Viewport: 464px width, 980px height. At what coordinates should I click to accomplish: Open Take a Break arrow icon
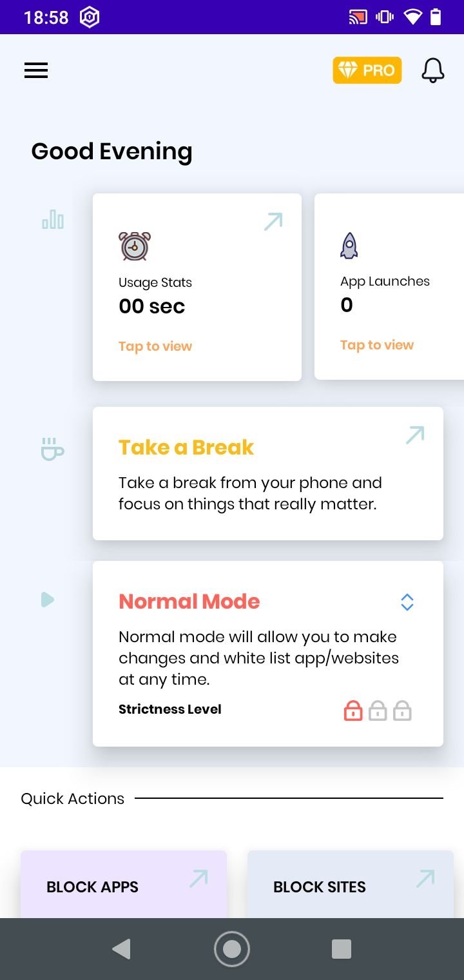click(415, 435)
